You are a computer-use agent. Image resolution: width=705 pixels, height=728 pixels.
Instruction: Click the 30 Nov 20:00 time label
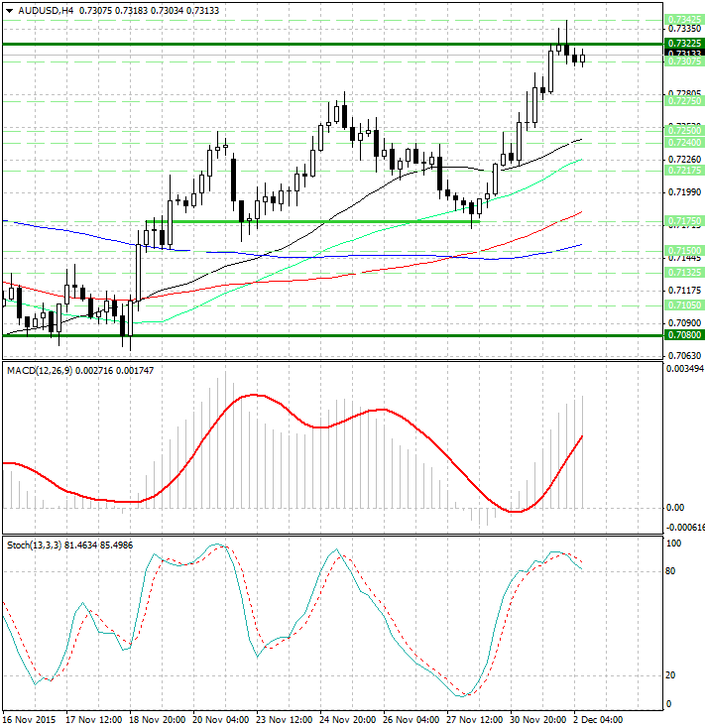pyautogui.click(x=537, y=720)
